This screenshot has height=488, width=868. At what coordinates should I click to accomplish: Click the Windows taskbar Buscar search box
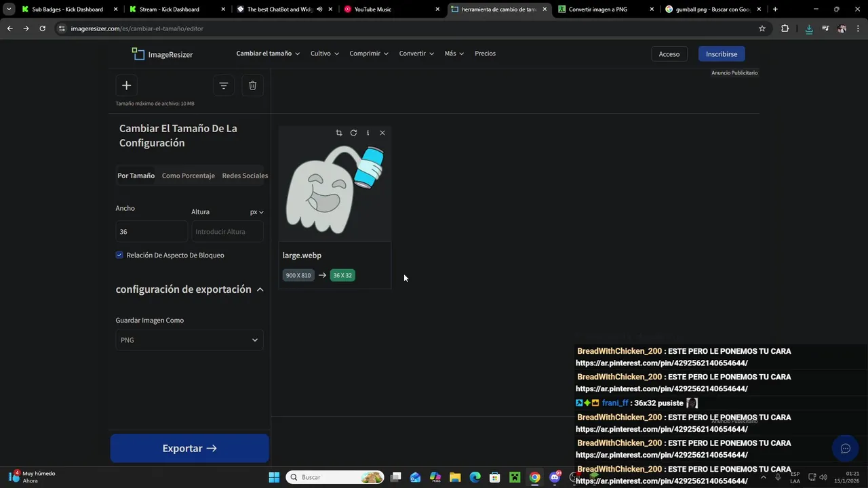(x=335, y=477)
